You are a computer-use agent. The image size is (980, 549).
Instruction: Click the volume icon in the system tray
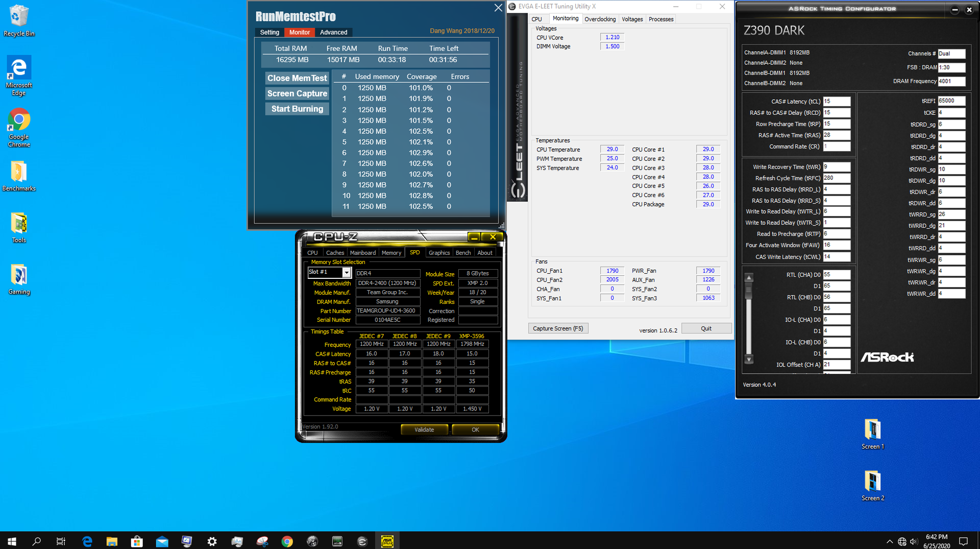pos(914,541)
